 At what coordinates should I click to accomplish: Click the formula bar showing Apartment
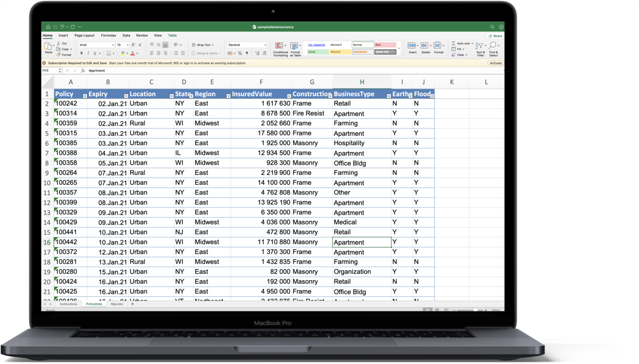(295, 70)
